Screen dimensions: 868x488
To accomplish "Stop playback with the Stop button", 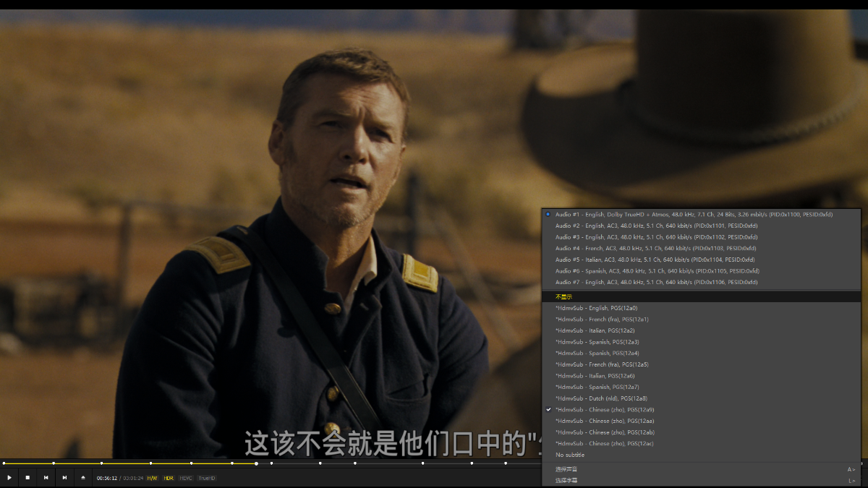I will (x=27, y=478).
